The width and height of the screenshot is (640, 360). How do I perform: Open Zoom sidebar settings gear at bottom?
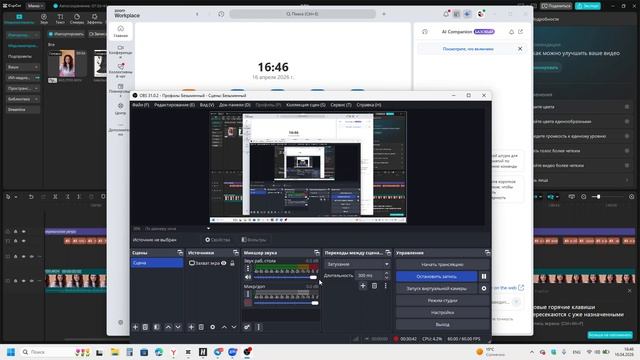tap(120, 322)
